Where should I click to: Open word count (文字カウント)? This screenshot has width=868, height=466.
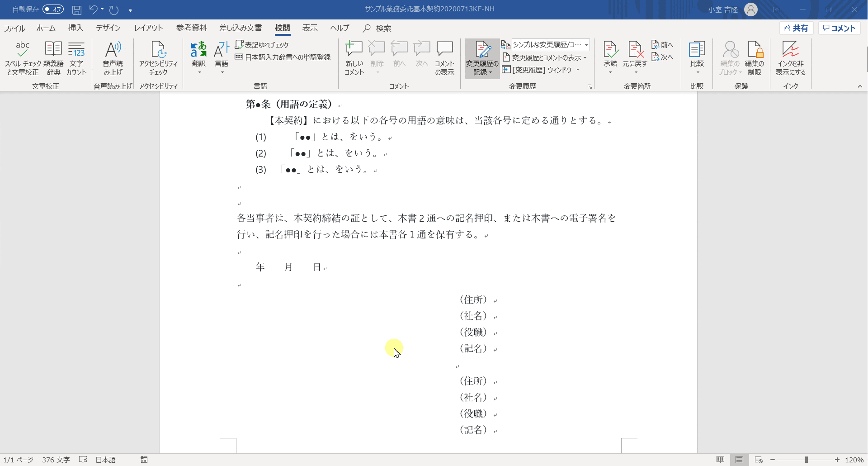pos(76,58)
